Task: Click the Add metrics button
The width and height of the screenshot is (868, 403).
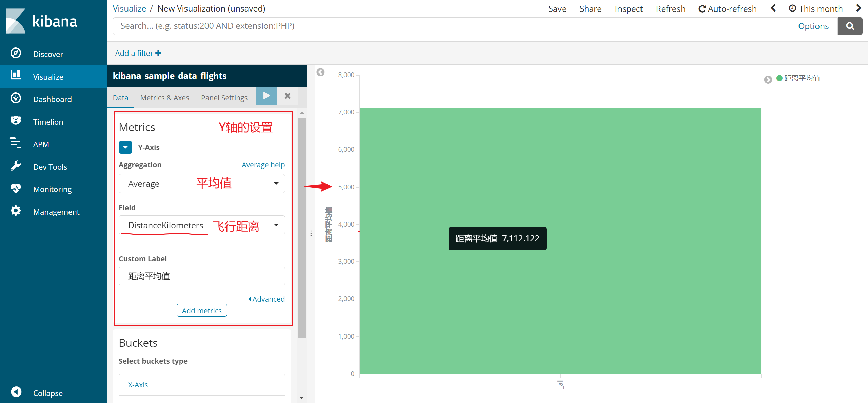Action: pos(202,311)
